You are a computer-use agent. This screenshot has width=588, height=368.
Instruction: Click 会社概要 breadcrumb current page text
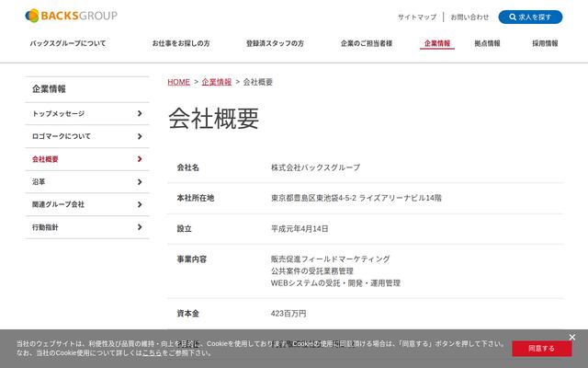pos(258,82)
